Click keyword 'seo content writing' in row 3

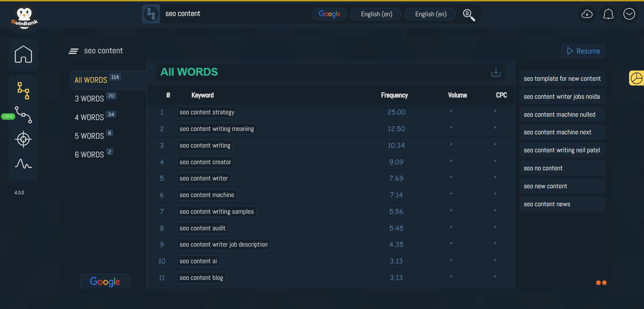pyautogui.click(x=205, y=146)
